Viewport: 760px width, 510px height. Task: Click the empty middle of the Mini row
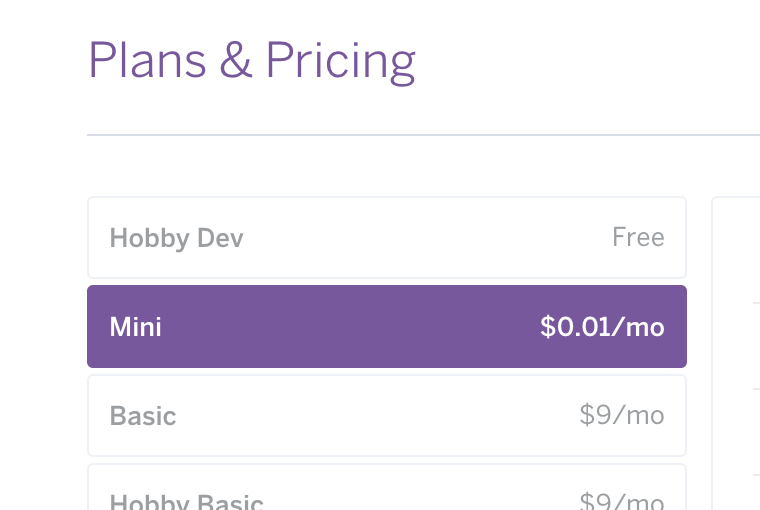(350, 327)
